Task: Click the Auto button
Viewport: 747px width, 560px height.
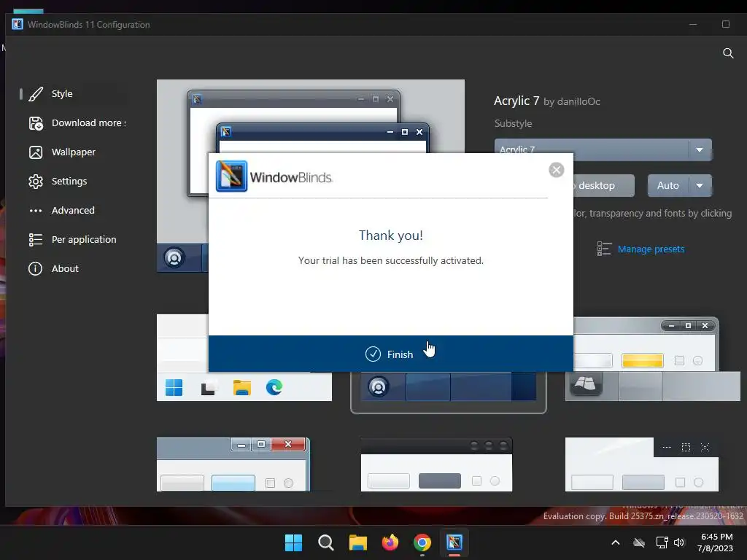Action: (668, 185)
